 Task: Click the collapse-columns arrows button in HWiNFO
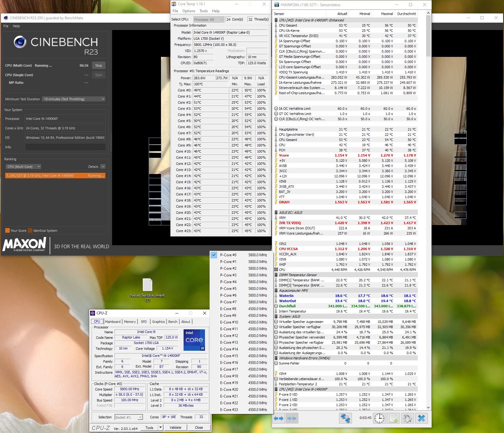[292, 418]
